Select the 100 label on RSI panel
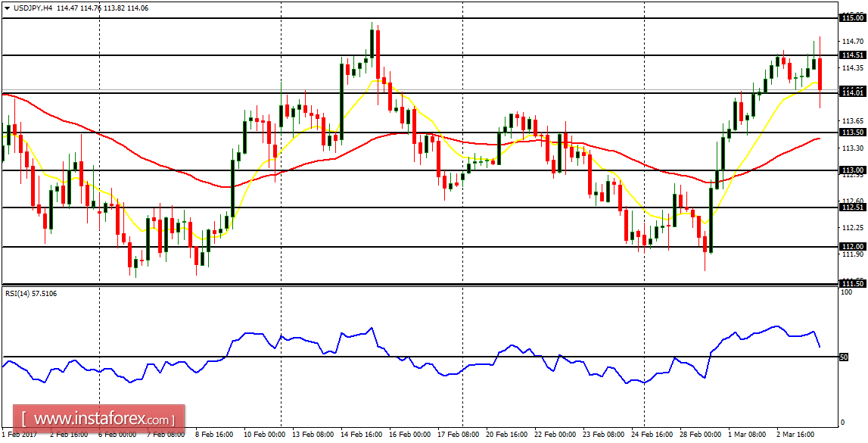Viewport: 868px width, 443px height. click(848, 290)
